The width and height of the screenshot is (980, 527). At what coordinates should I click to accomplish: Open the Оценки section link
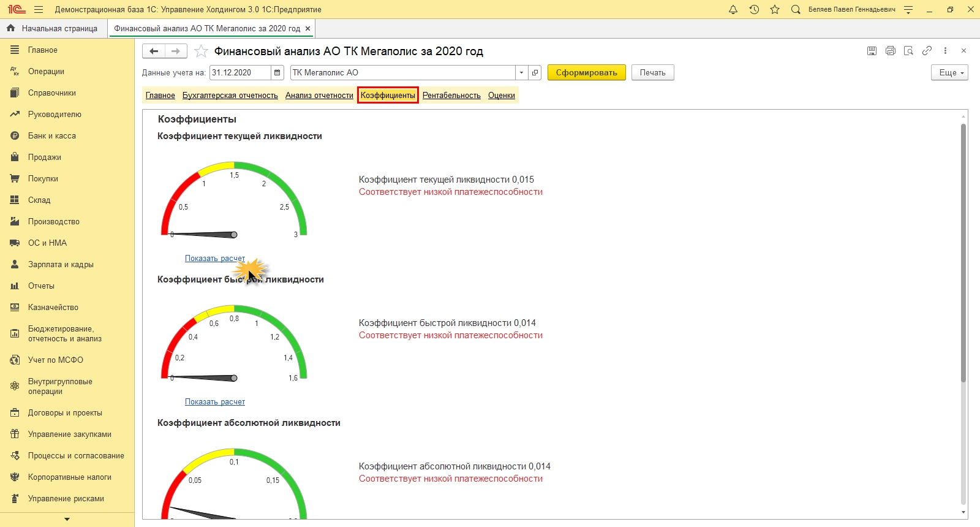(502, 96)
